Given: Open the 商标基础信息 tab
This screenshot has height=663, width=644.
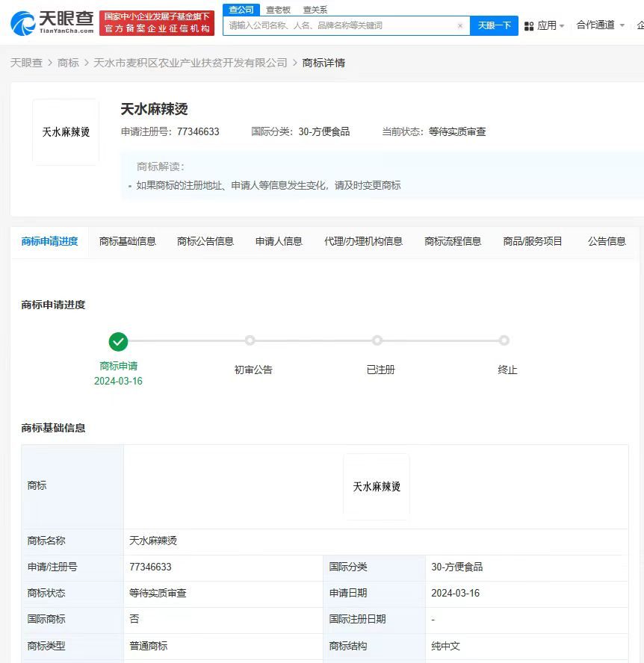Looking at the screenshot, I should (x=128, y=241).
